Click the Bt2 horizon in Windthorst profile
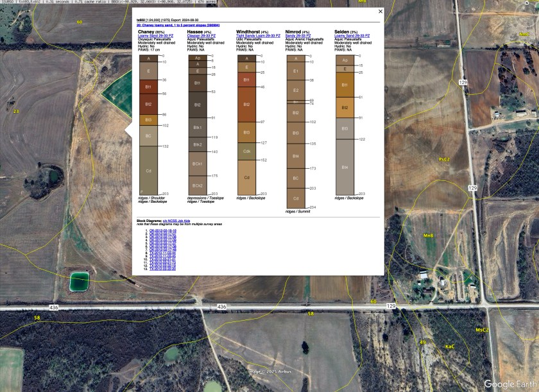This screenshot has width=539, height=392. pos(246,103)
